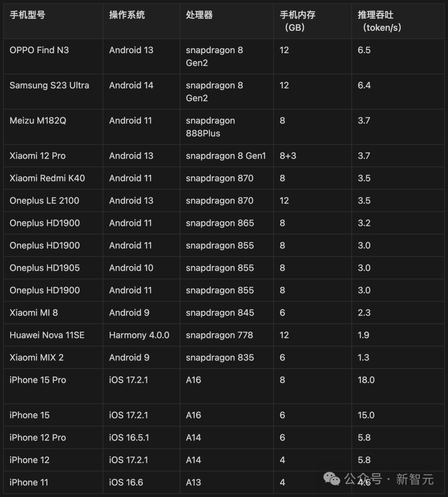The height and width of the screenshot is (497, 448).
Task: Select the 手机型号 column header
Action: tap(27, 15)
